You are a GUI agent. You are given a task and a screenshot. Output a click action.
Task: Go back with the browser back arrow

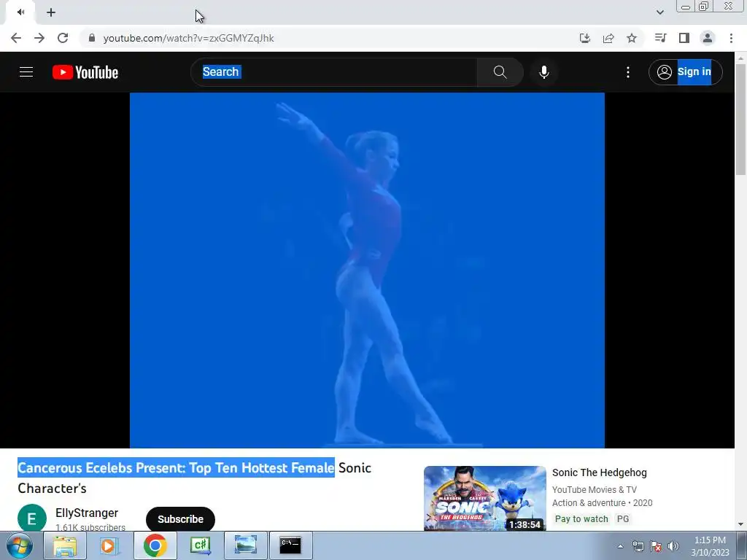(16, 38)
